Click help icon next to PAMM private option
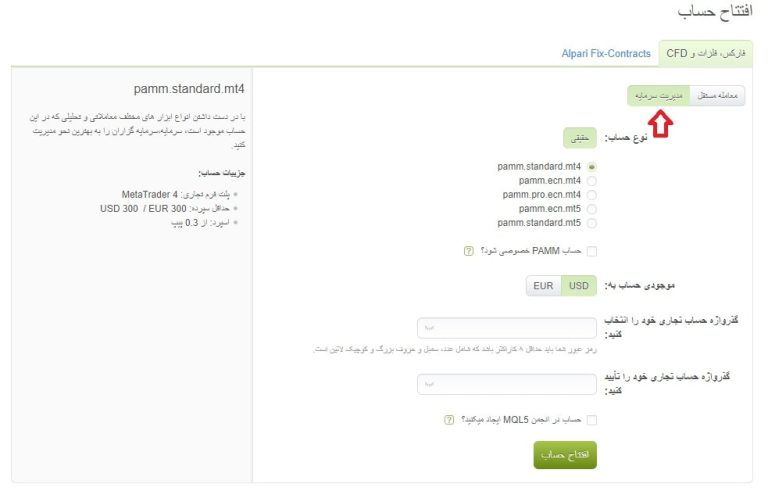Viewport: 768px width, 491px height. 469,251
